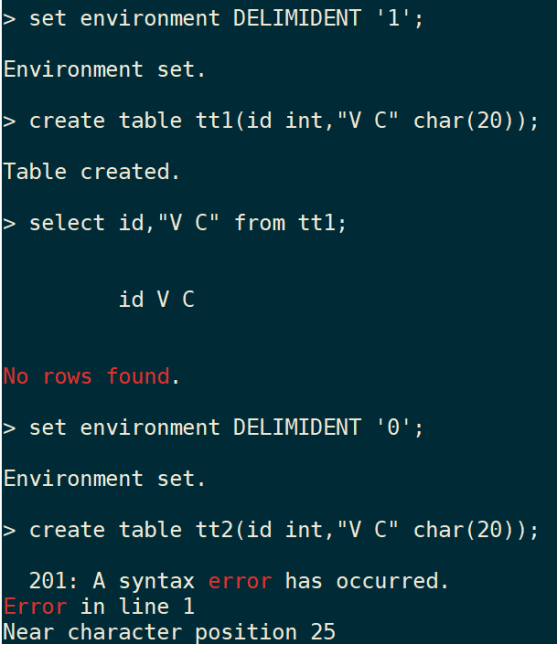557x645 pixels.
Task: Click the 'create table tt1' command line
Action: 271,121
